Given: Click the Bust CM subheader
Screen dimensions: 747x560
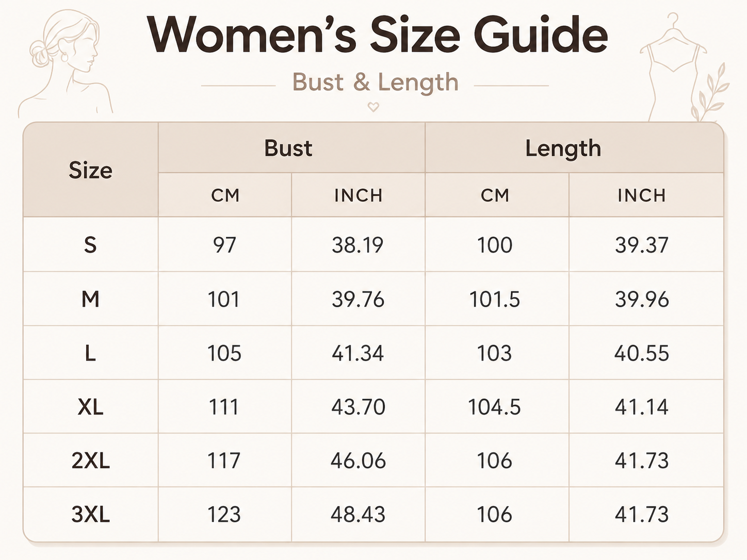Looking at the screenshot, I should click(225, 195).
